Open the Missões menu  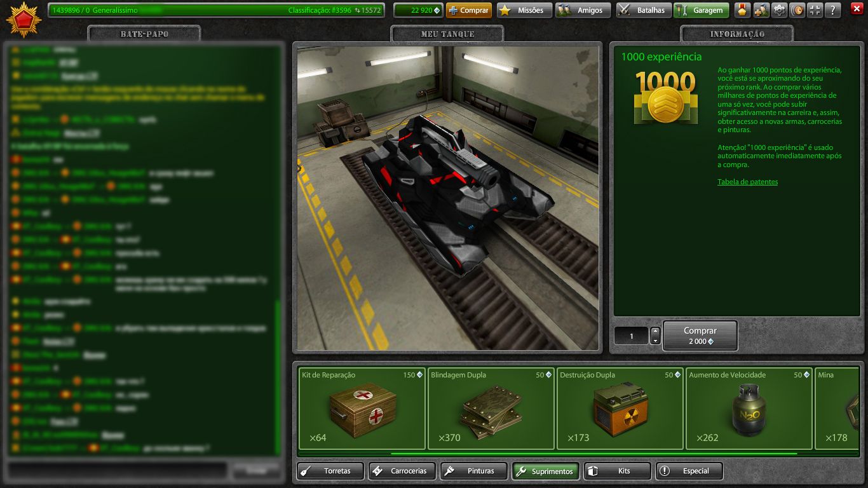pos(524,10)
